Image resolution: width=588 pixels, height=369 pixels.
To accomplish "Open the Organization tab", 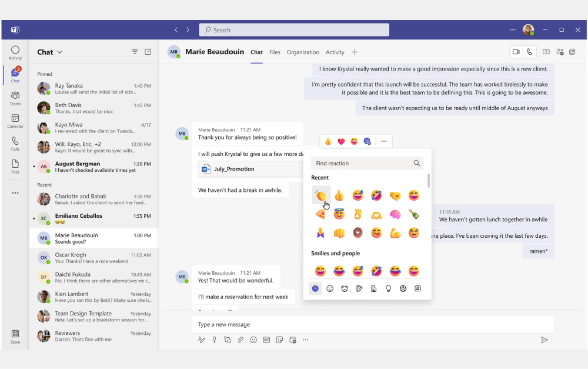I will pos(303,52).
